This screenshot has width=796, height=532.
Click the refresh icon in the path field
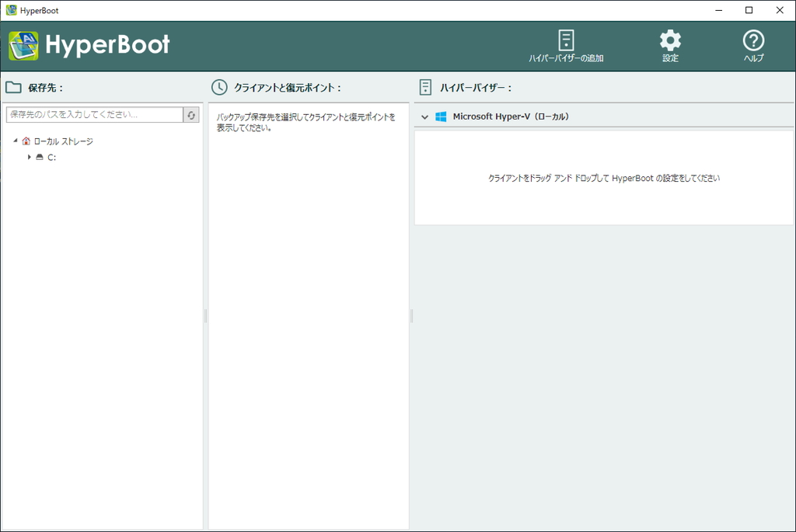pos(193,113)
